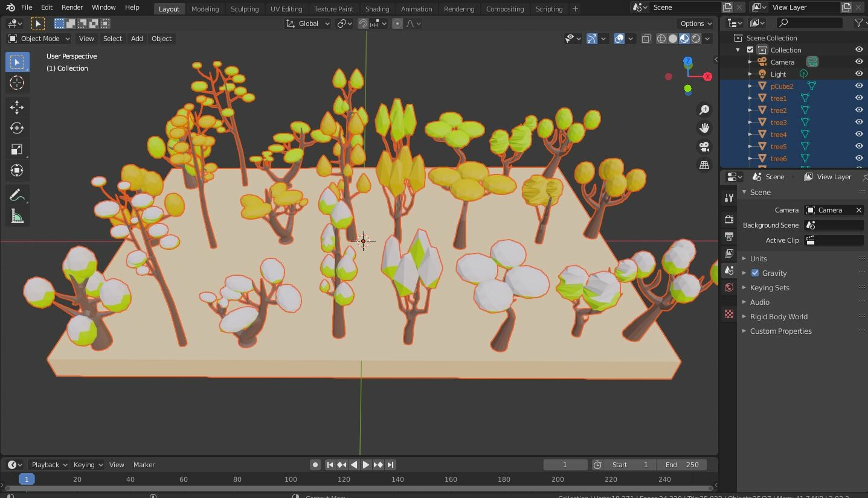This screenshot has height=498, width=868.
Task: Uncheck the Gravity checkbox
Action: [x=754, y=273]
